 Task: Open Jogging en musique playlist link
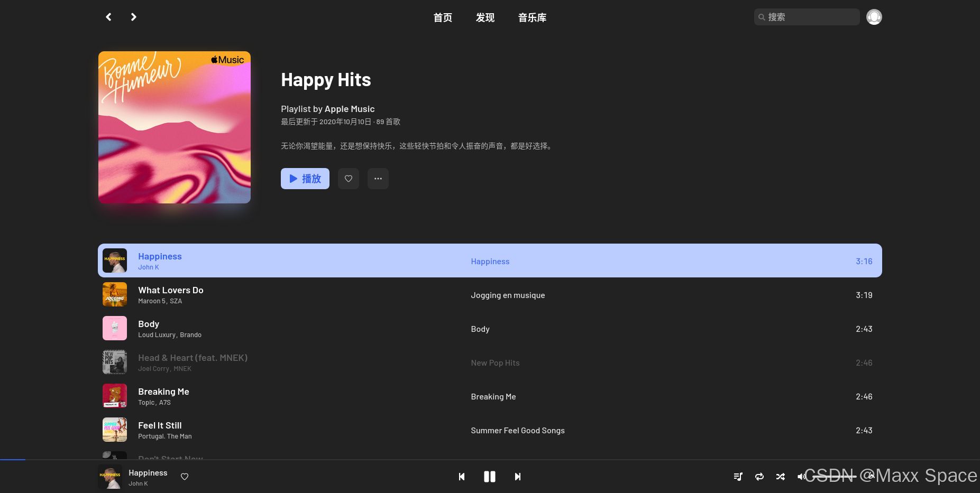pyautogui.click(x=508, y=295)
